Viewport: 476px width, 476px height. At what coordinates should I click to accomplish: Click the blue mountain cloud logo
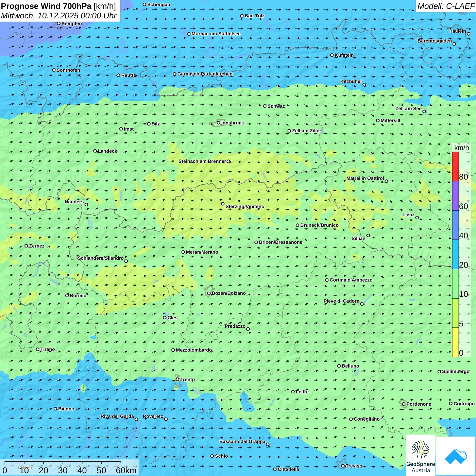tap(456, 456)
